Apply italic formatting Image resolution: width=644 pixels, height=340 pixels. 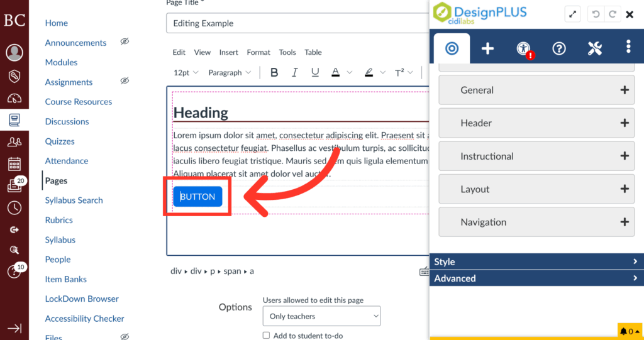click(294, 73)
